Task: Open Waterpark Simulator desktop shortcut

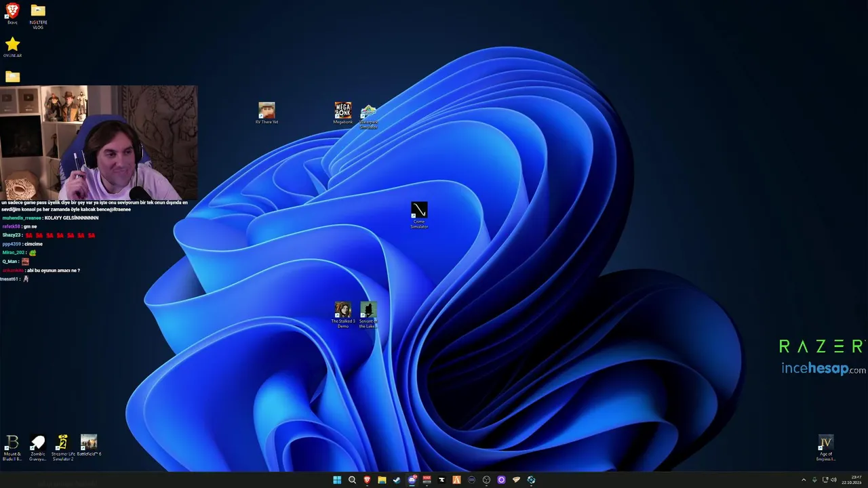Action: pyautogui.click(x=368, y=117)
